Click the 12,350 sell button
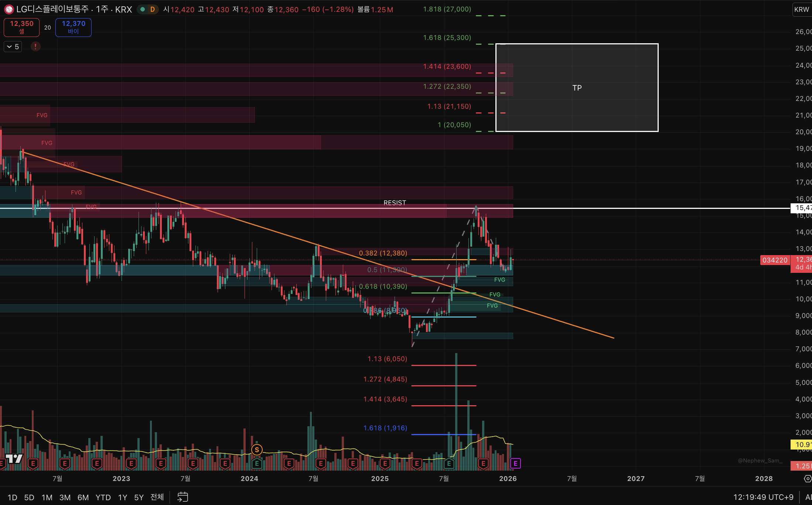This screenshot has width=812, height=505. 21,27
